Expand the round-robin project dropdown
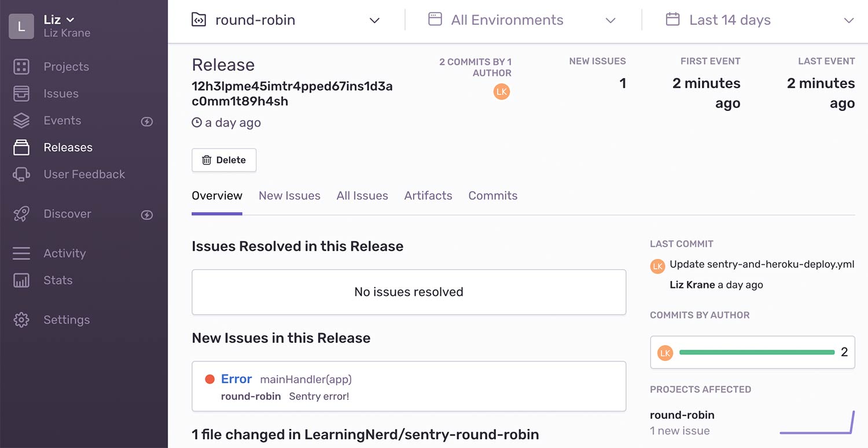Screen dimensions: 868x448 tap(374, 20)
